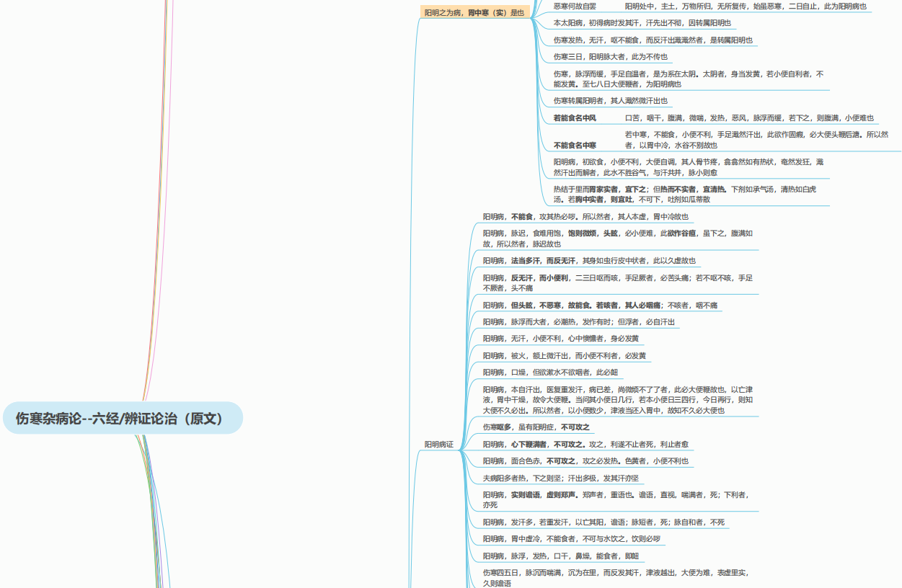
Task: Select the central node 伤寒杂病论--六经/辨证论治（原文）
Action: (x=123, y=419)
